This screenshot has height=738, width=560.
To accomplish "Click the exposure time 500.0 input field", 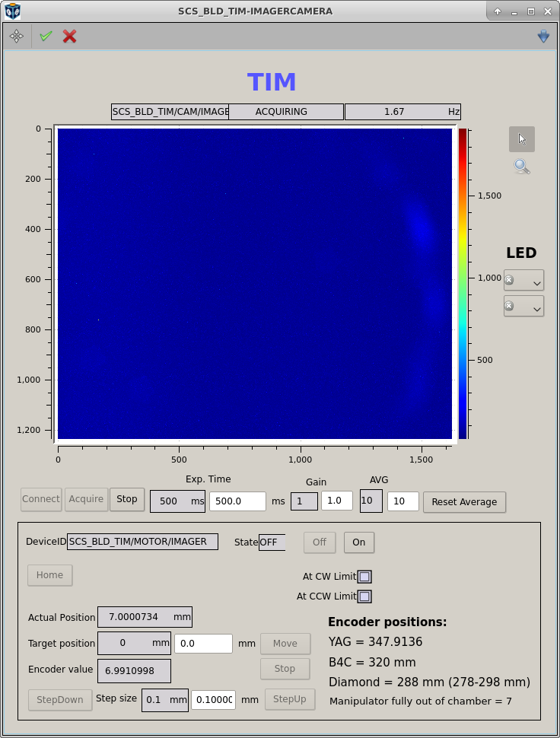I will tap(237, 501).
